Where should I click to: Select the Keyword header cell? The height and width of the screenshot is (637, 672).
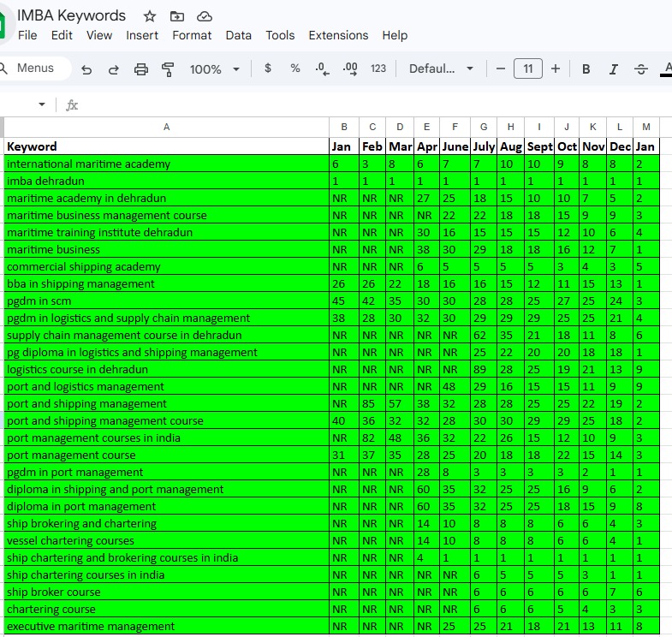(x=166, y=146)
